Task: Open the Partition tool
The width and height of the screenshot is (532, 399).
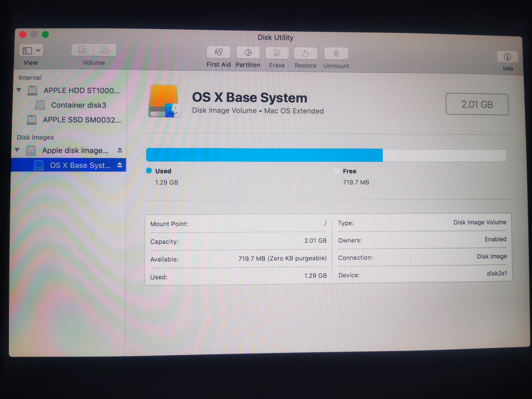Action: click(248, 53)
